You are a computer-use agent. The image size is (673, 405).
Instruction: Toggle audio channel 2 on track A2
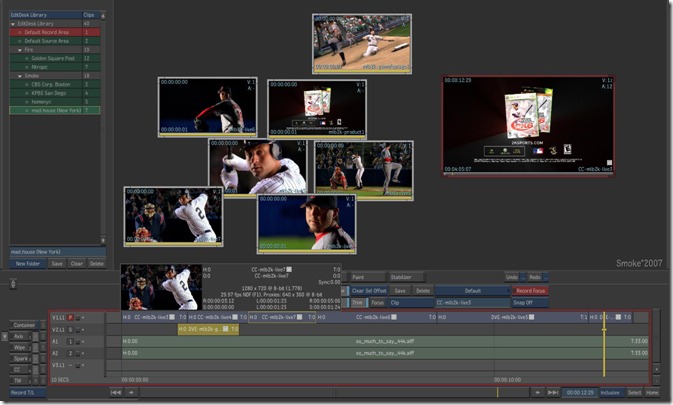(70, 353)
